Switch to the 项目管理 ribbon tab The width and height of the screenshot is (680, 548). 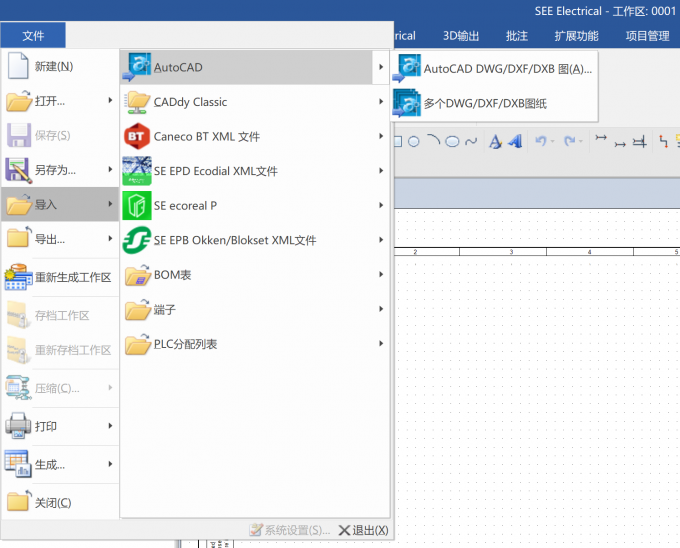tap(647, 36)
